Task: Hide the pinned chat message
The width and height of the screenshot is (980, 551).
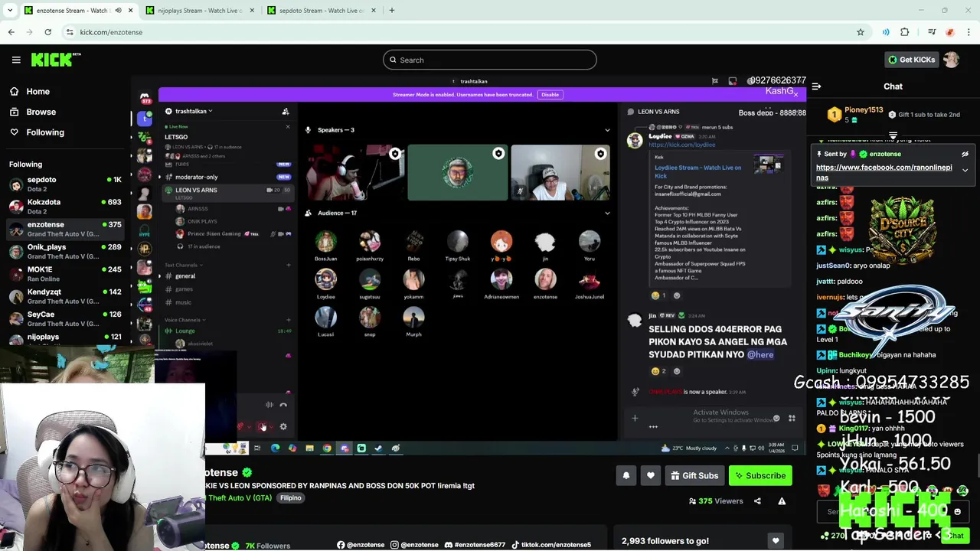Action: click(x=965, y=154)
